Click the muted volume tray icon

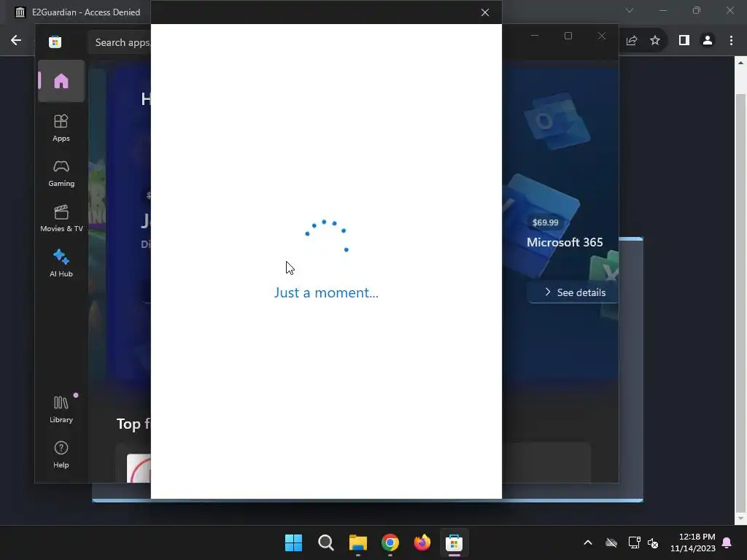click(653, 542)
